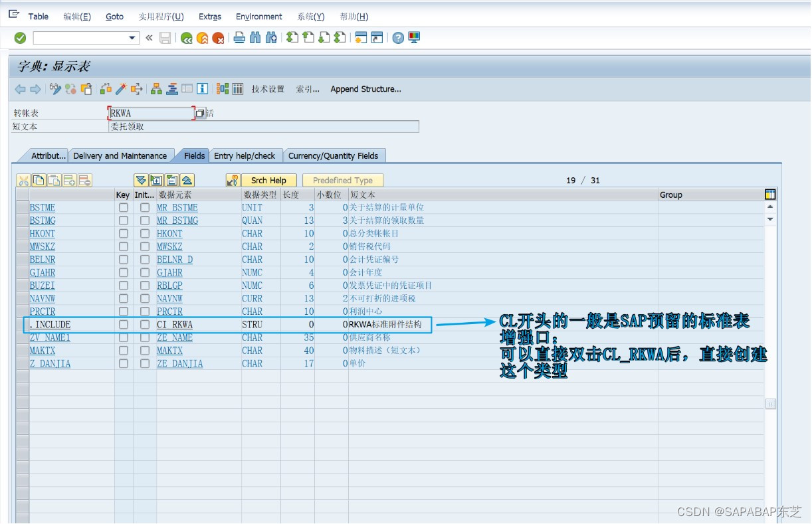Screen dimensions: 812x524
Task: Click the Print icon in the toolbar
Action: coord(239,38)
